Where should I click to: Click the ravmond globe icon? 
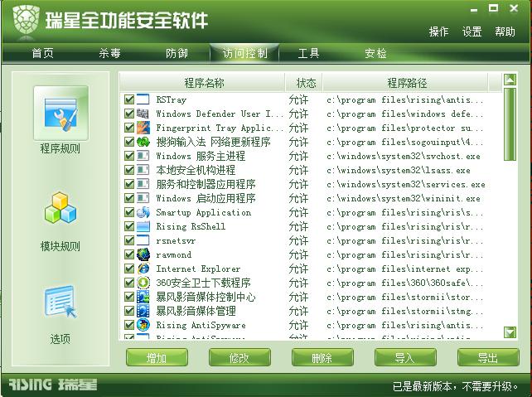click(x=143, y=254)
